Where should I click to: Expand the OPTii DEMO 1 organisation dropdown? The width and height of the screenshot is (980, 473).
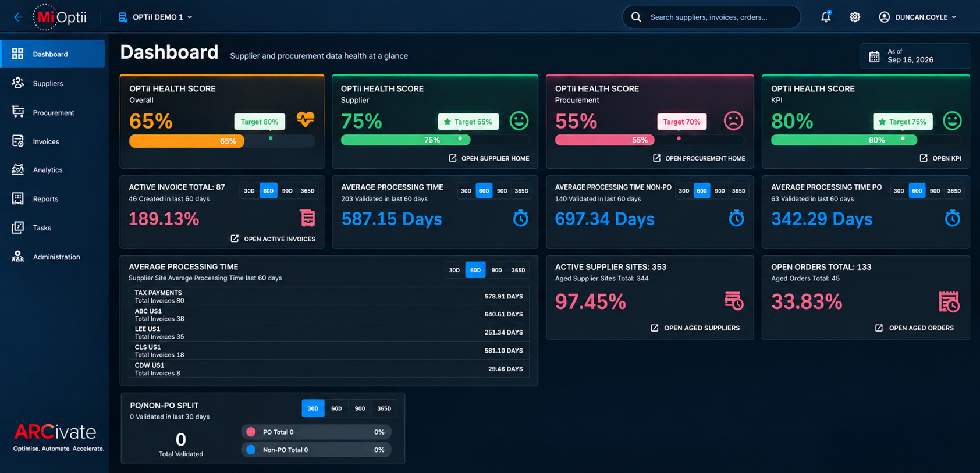[155, 17]
